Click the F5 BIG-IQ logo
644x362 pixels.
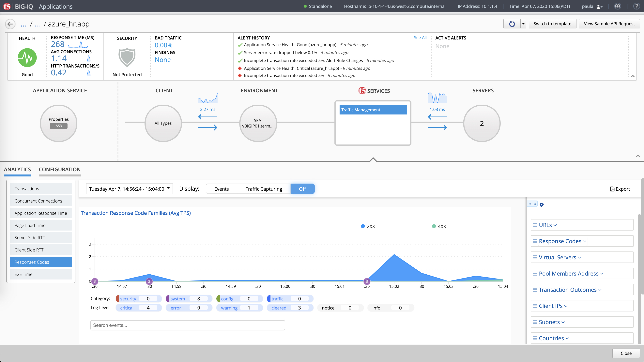(7, 6)
